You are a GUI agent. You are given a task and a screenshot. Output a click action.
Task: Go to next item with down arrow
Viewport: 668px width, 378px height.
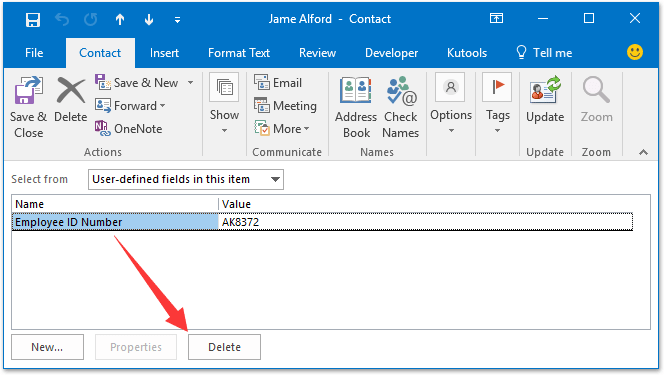click(149, 20)
